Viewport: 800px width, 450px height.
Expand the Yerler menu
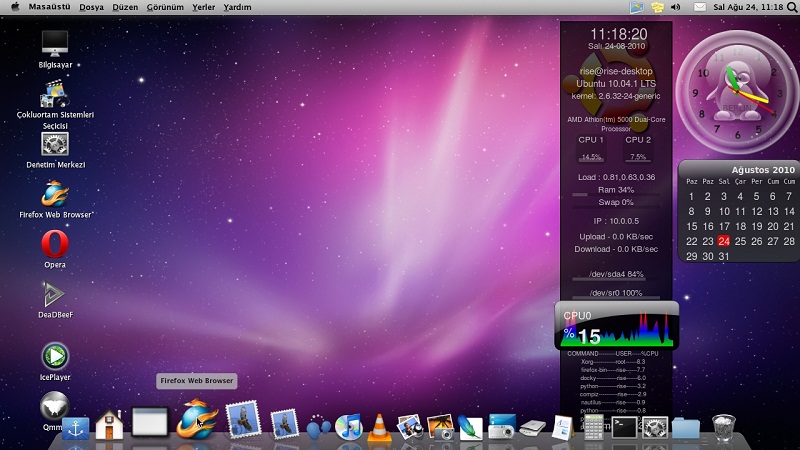[x=204, y=7]
